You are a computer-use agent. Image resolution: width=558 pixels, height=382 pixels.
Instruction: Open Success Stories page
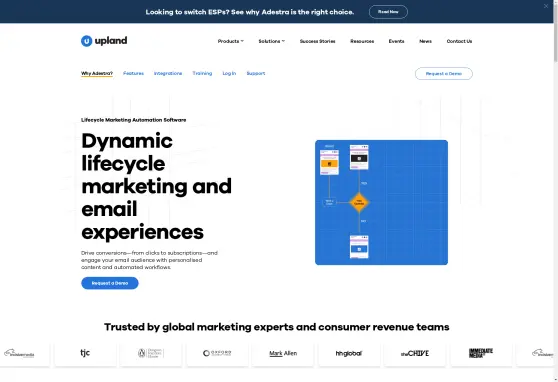pyautogui.click(x=317, y=41)
